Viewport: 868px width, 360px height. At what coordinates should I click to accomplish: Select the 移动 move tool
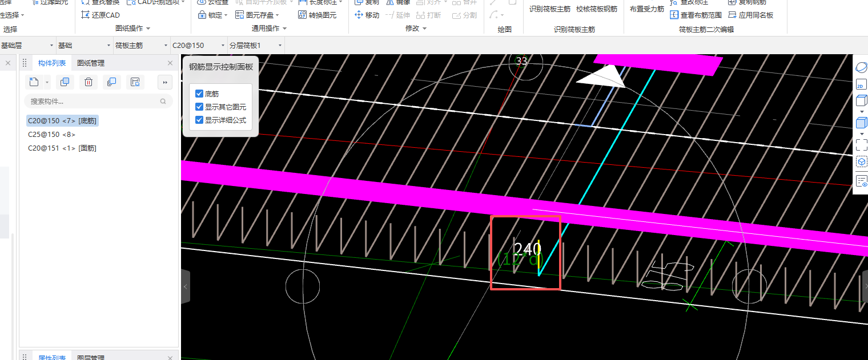tap(367, 15)
